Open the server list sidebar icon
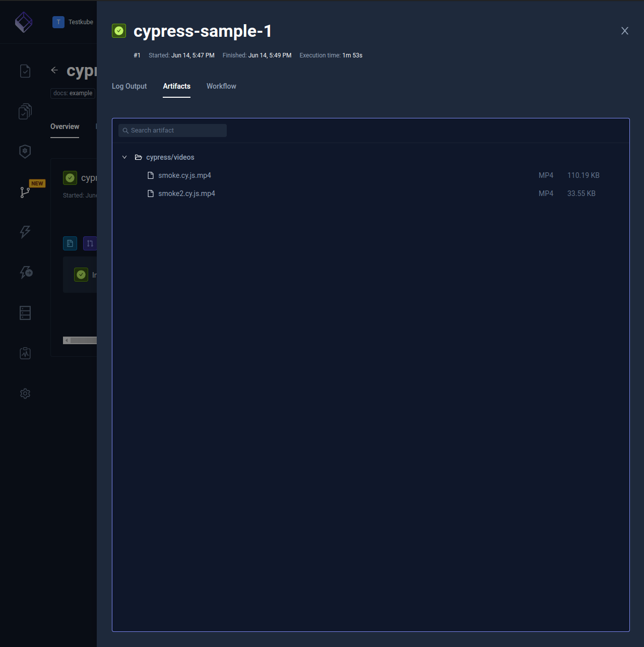The width and height of the screenshot is (644, 647). (25, 312)
